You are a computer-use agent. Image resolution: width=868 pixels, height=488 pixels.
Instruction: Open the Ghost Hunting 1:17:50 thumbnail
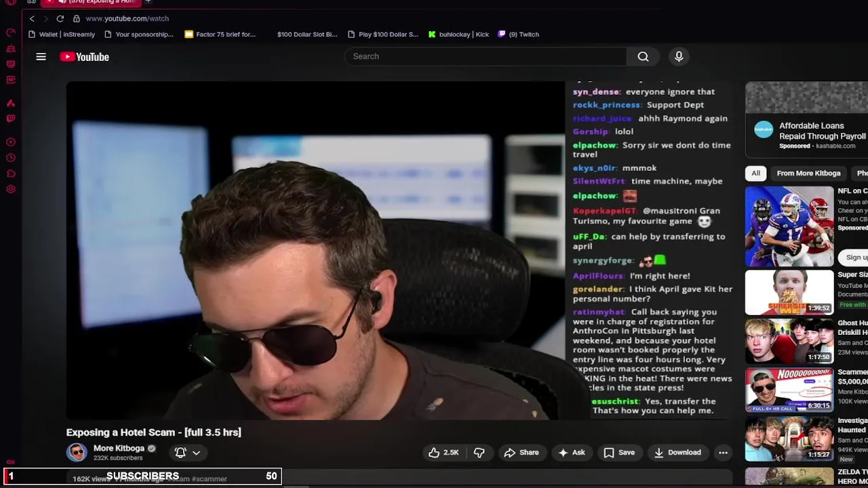coord(789,341)
